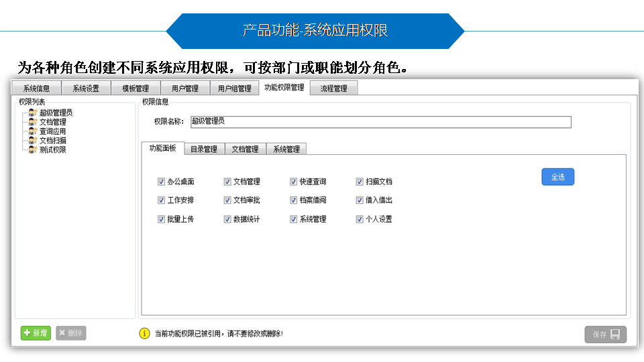The image size is (644, 362).
Task: Switch to the 用户管理 tab
Action: point(184,88)
